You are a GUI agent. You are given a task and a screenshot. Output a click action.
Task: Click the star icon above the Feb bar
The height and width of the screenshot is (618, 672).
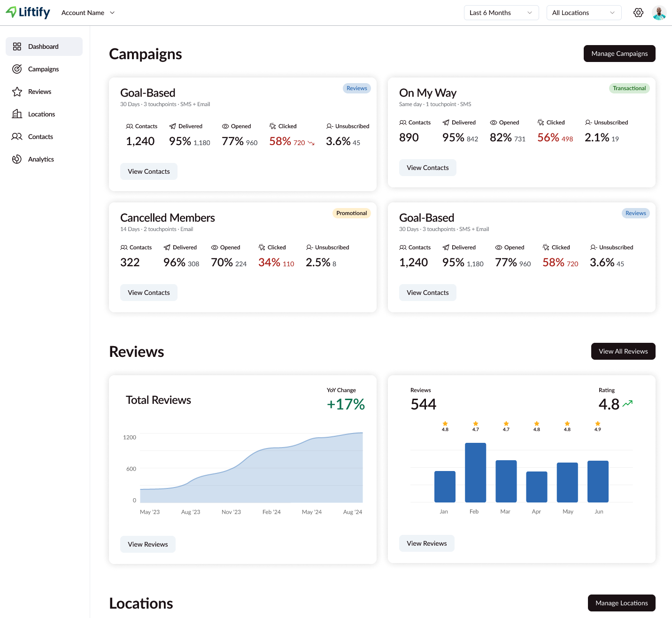coord(476,424)
